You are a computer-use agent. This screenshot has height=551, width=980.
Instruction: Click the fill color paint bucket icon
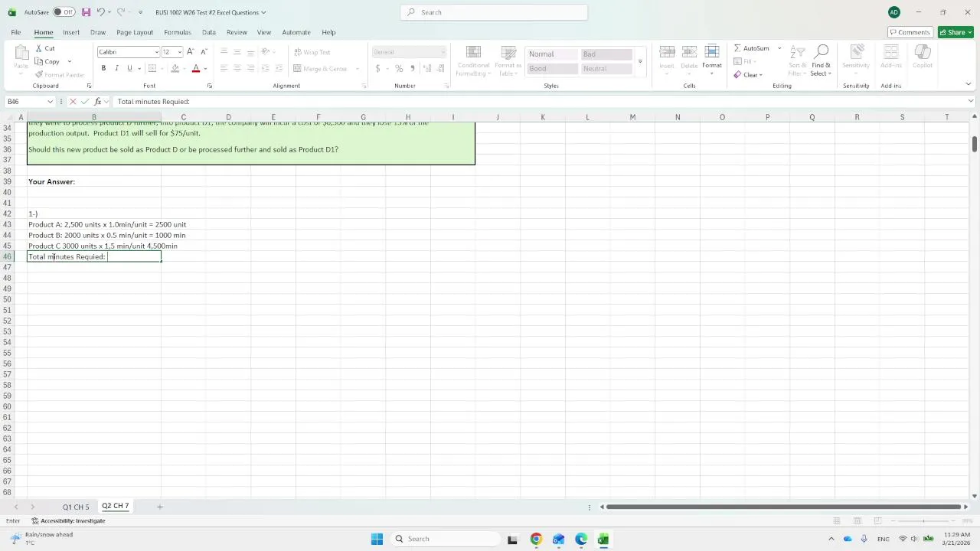(x=175, y=68)
